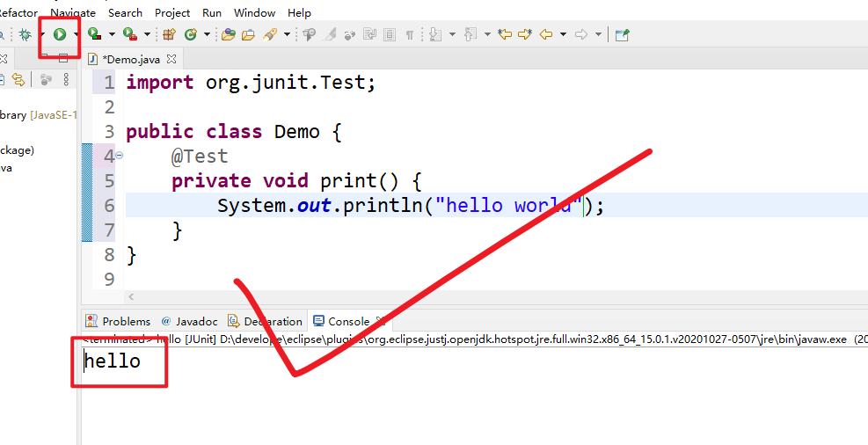This screenshot has height=445, width=868.
Task: Open the Project menu
Action: coord(172,12)
